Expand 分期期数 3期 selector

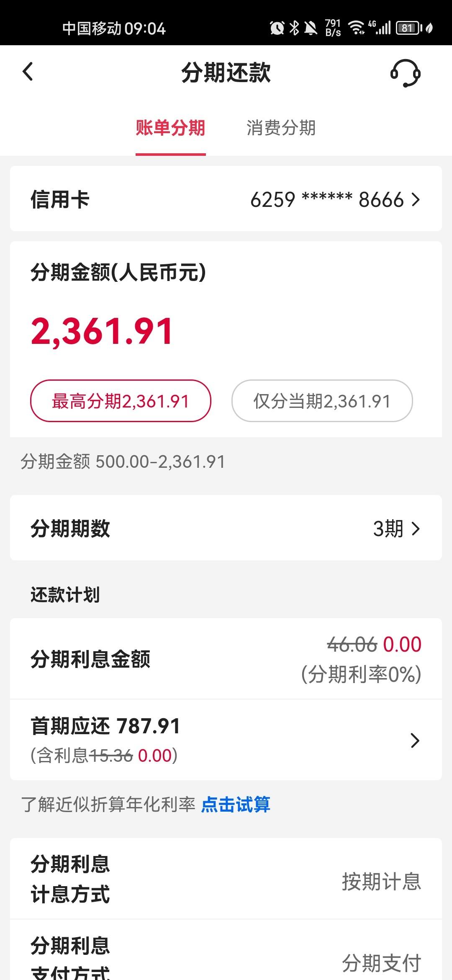(226, 528)
